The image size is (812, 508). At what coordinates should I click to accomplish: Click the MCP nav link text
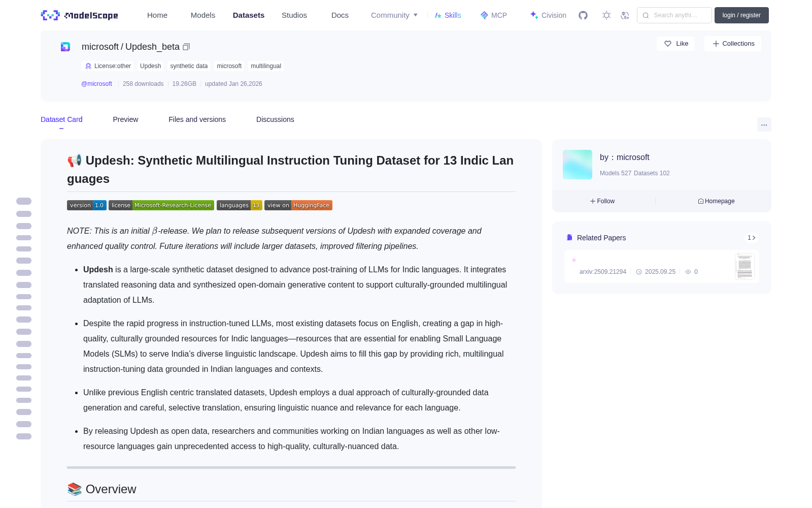click(x=499, y=15)
